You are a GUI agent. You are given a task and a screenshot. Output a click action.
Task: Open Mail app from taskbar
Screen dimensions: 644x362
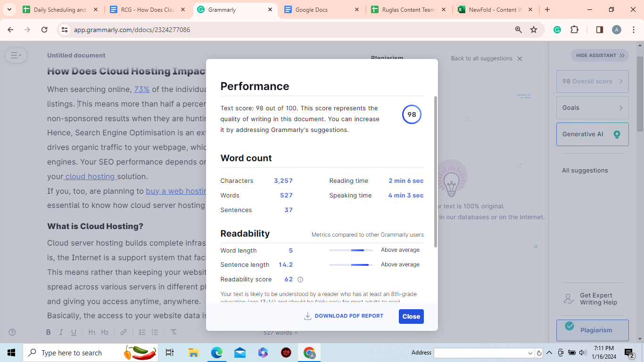click(x=240, y=353)
